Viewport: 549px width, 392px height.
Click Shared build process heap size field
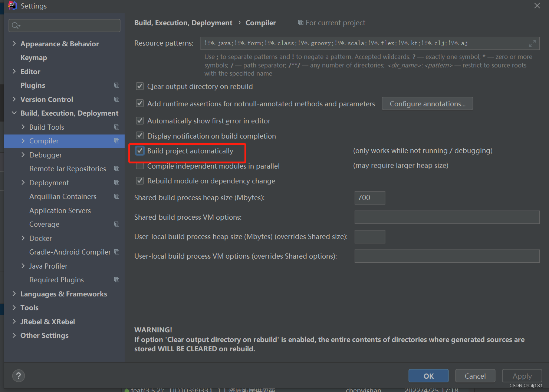tap(370, 198)
